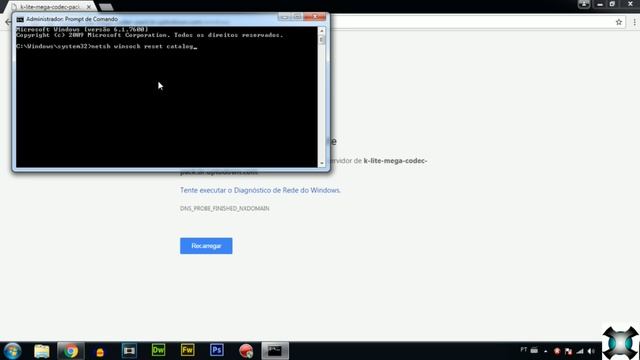Launch Fireworks from the taskbar
The width and height of the screenshot is (640, 360).
tap(187, 350)
